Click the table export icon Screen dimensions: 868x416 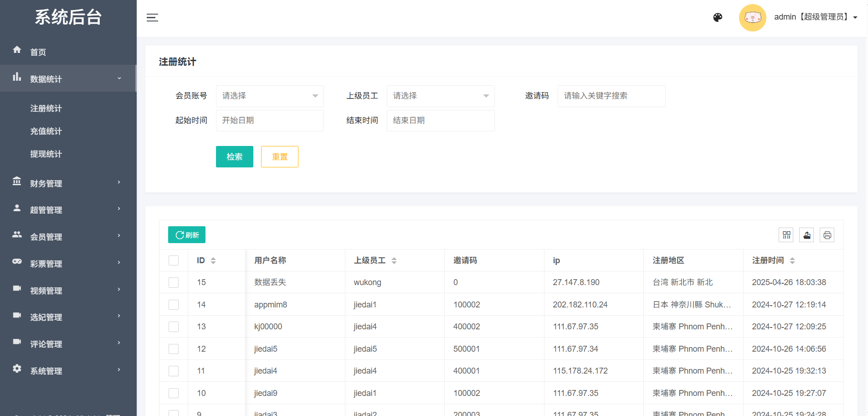[806, 235]
